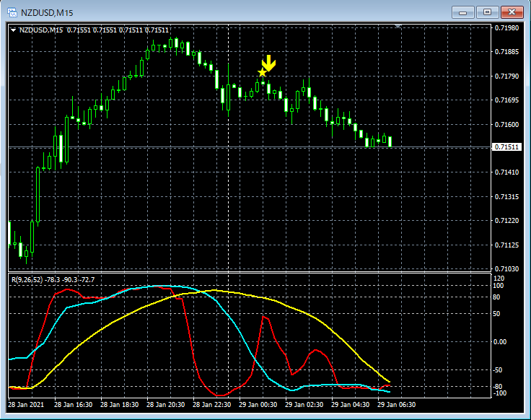Open the dropdown triangle beside NZDUSD,M15 label
Image resolution: width=531 pixels, height=420 pixels.
point(14,30)
